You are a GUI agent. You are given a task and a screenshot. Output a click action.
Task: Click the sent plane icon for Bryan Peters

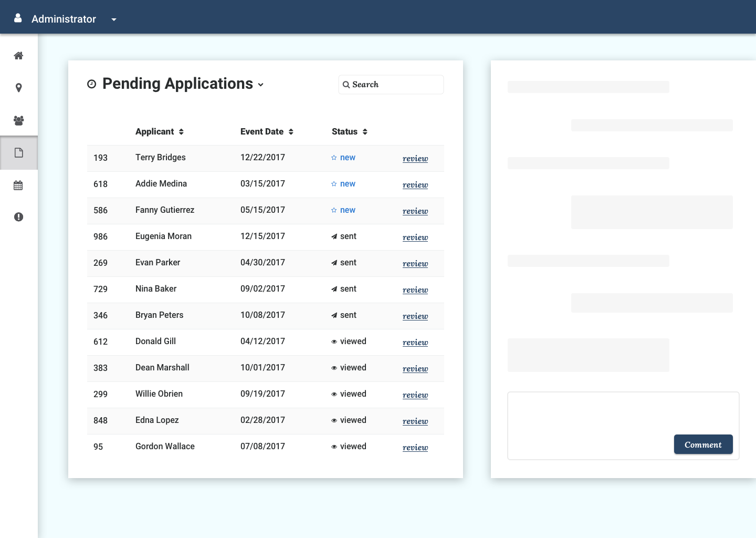[334, 315]
